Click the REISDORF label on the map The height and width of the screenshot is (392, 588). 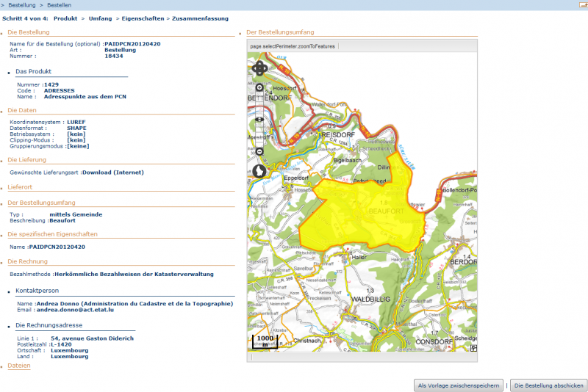337,135
